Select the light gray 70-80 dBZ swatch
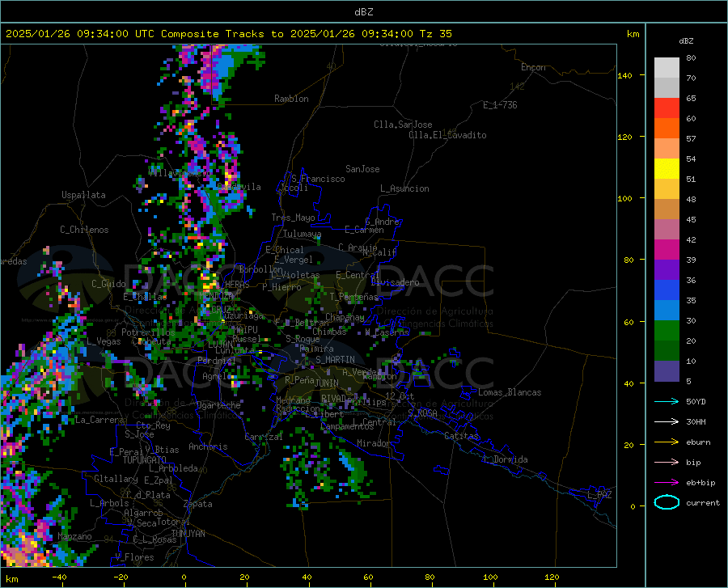Screen dimensions: 728x588 tap(667, 68)
